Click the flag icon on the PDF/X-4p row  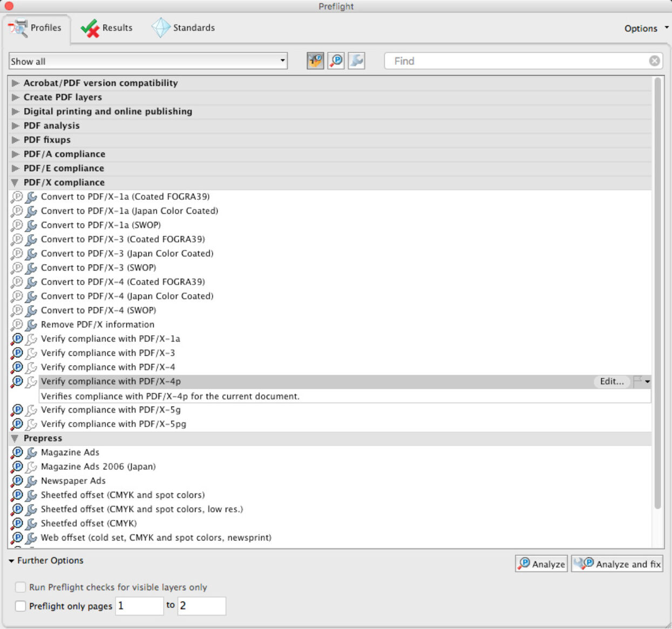638,381
